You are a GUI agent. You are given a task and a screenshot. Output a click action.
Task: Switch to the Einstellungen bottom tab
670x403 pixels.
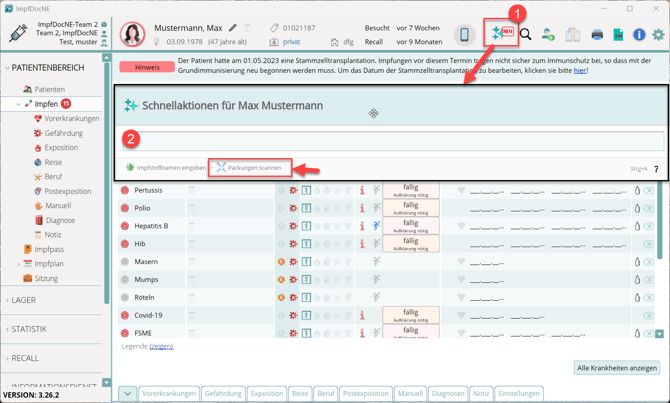coord(519,393)
